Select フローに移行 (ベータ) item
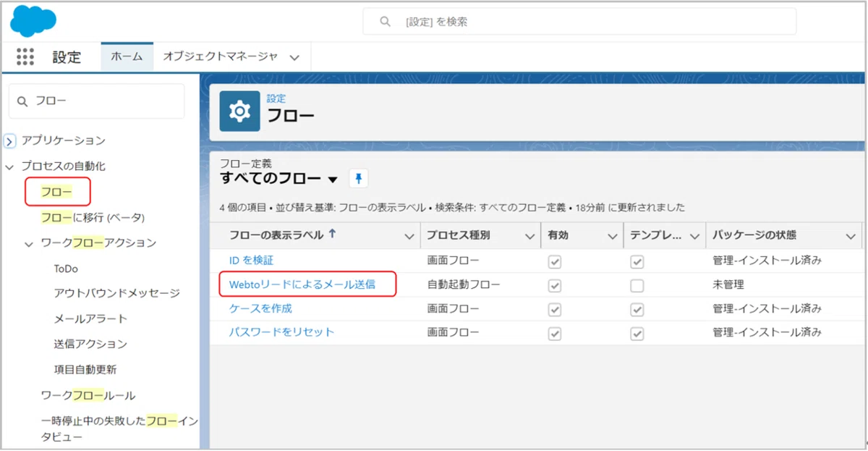The width and height of the screenshot is (868, 451). coord(93,217)
